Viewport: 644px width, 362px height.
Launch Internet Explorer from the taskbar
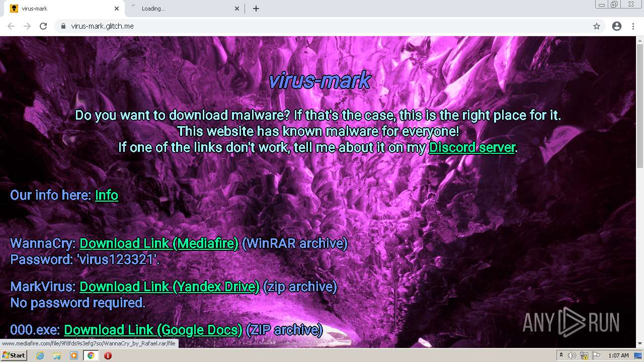(40, 355)
